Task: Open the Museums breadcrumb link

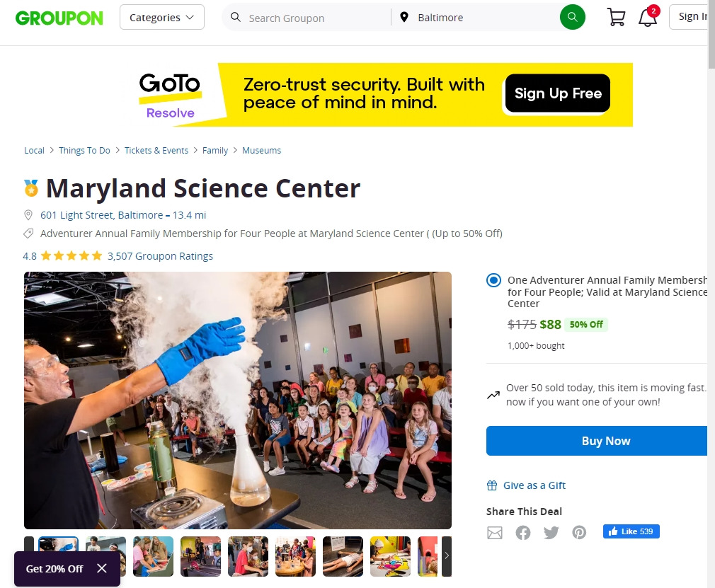Action: tap(261, 151)
